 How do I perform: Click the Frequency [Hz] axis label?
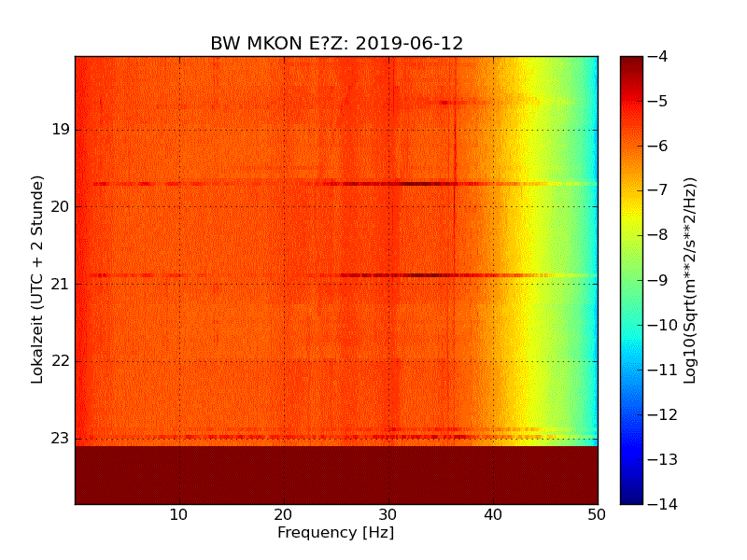pyautogui.click(x=336, y=532)
